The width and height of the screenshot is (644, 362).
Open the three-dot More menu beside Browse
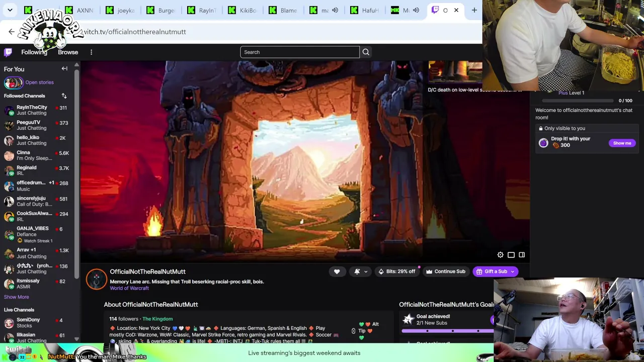point(91,52)
